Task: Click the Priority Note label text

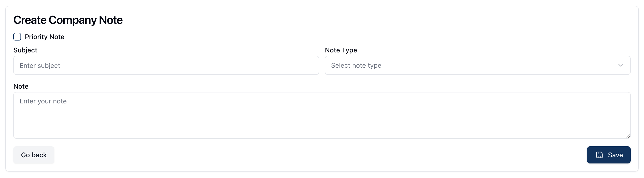Action: [45, 37]
